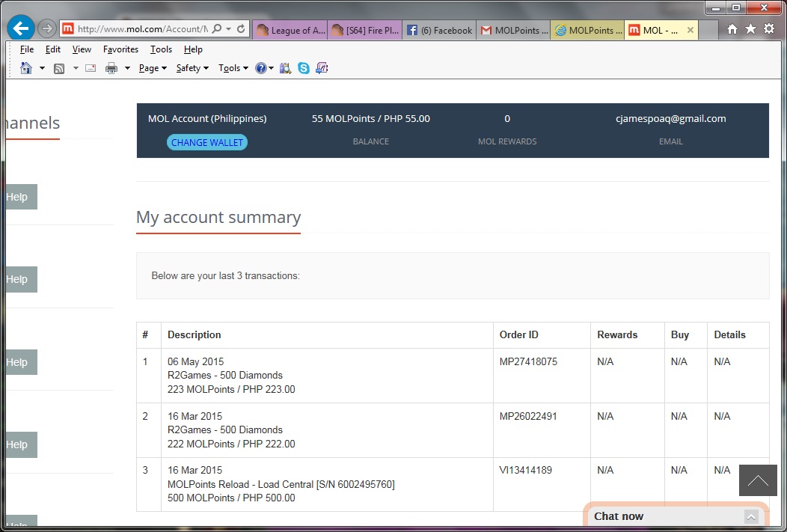Viewport: 787px width, 532px height.
Task: Click the Home icon in command bar
Action: point(26,68)
